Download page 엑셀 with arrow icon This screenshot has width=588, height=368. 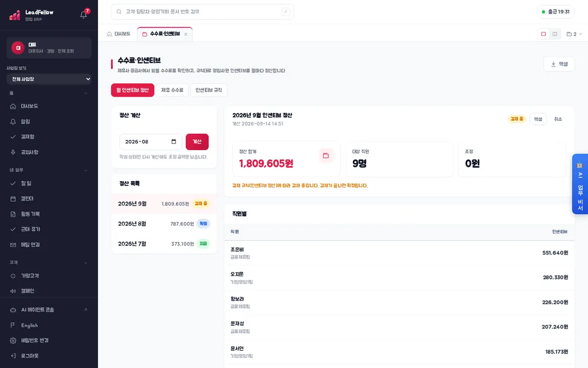[559, 64]
